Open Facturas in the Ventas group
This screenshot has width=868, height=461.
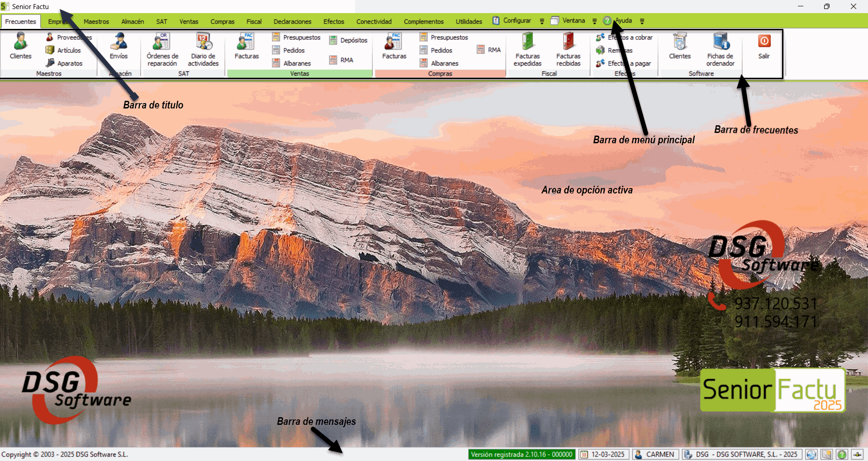click(x=247, y=46)
